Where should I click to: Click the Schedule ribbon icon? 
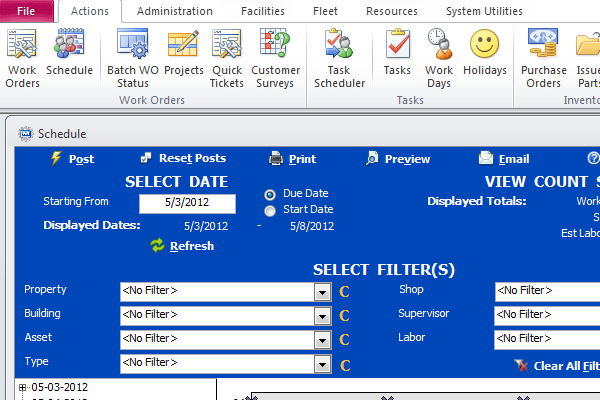69,58
